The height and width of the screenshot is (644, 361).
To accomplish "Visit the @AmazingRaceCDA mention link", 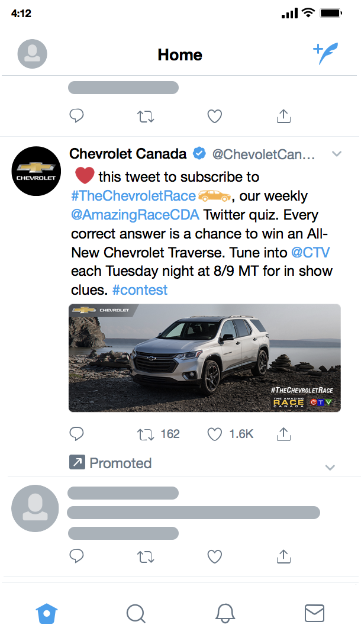I will (136, 214).
